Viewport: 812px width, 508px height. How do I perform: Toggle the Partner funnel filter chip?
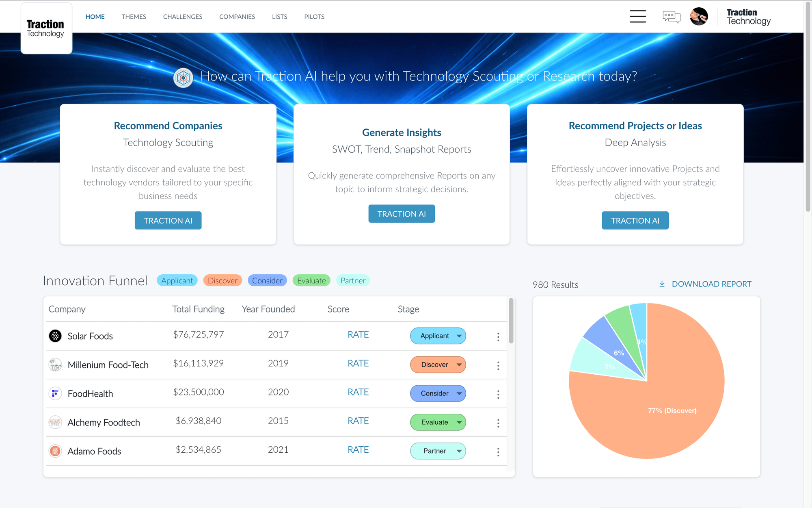353,280
